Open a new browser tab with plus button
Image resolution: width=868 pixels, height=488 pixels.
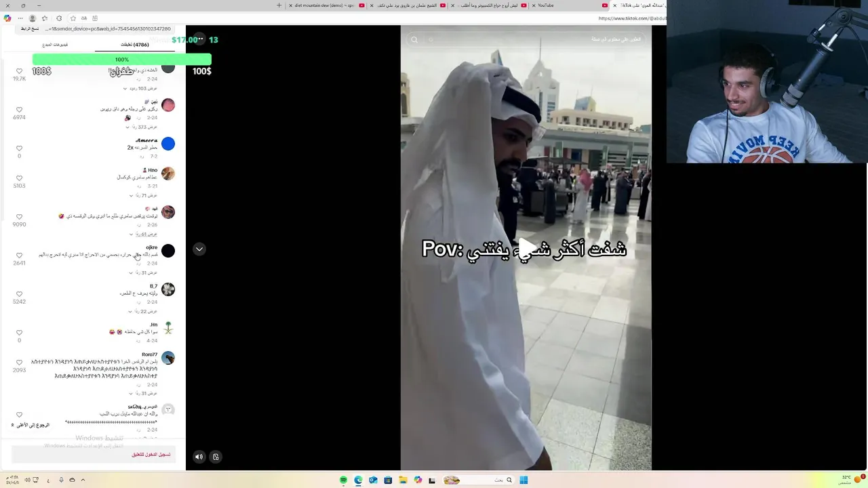pos(279,5)
